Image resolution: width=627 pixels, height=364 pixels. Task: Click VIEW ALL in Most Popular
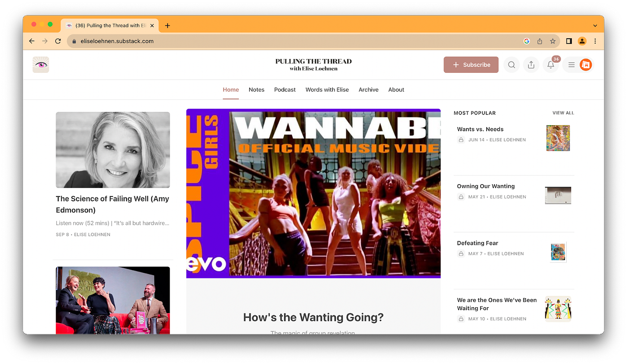[563, 113]
